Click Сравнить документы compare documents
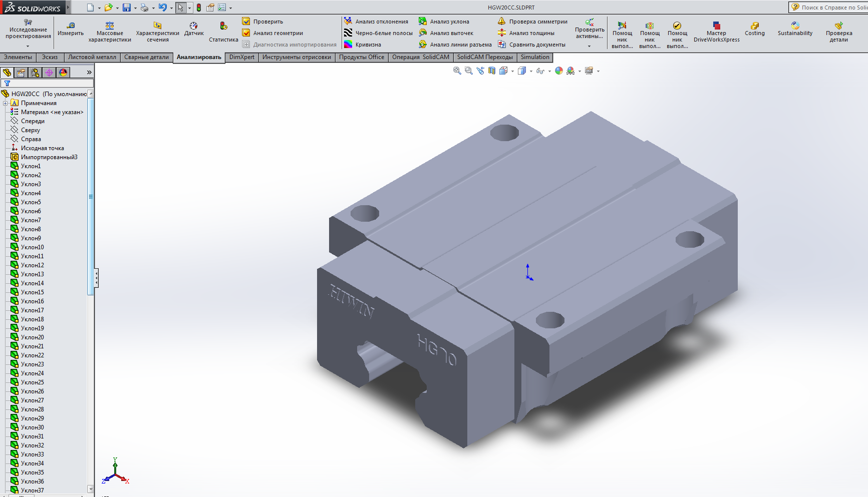 [531, 45]
